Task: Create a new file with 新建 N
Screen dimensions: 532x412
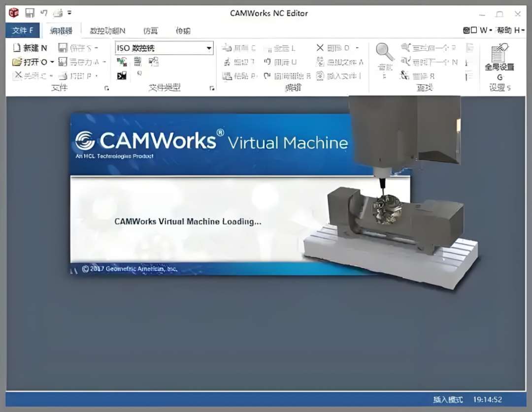Action: (30, 48)
